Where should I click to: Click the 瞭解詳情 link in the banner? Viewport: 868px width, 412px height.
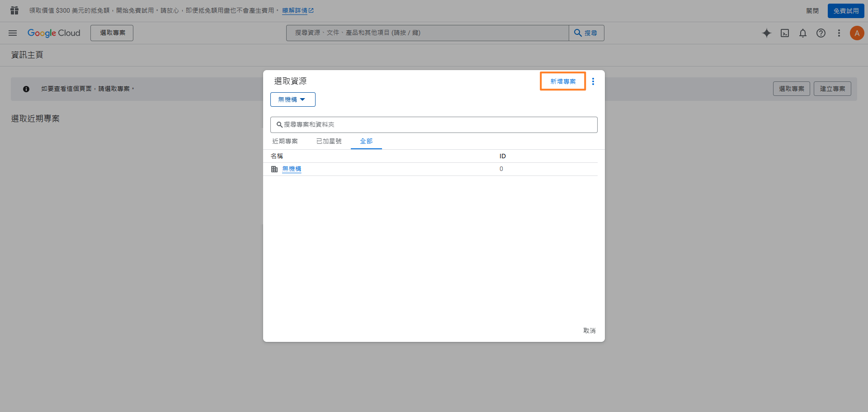(295, 10)
